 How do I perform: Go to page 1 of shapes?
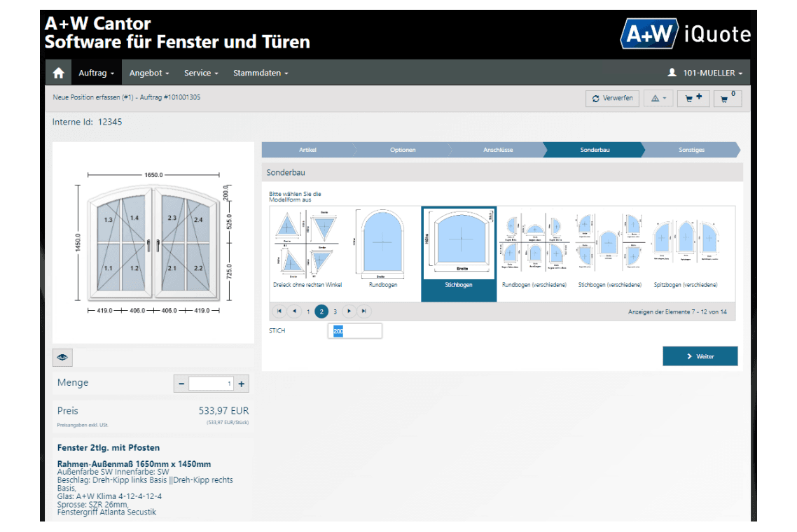pyautogui.click(x=309, y=311)
